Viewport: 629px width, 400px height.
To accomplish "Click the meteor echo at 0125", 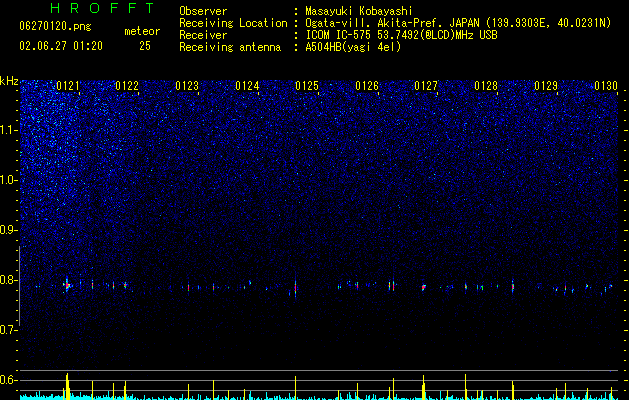I will tap(296, 288).
